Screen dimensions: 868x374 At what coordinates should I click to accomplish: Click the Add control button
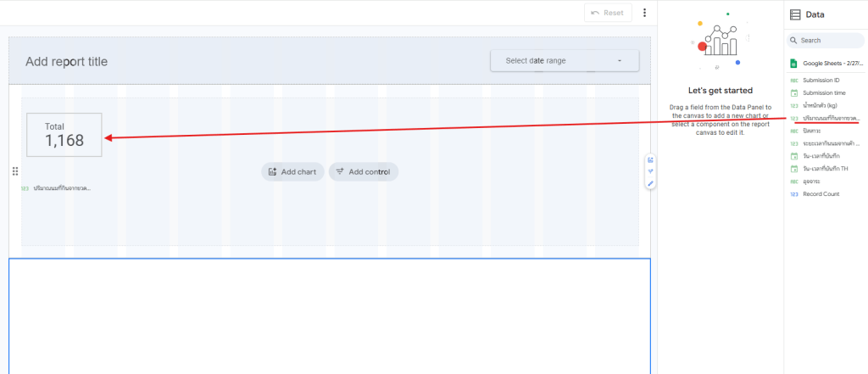click(x=363, y=172)
